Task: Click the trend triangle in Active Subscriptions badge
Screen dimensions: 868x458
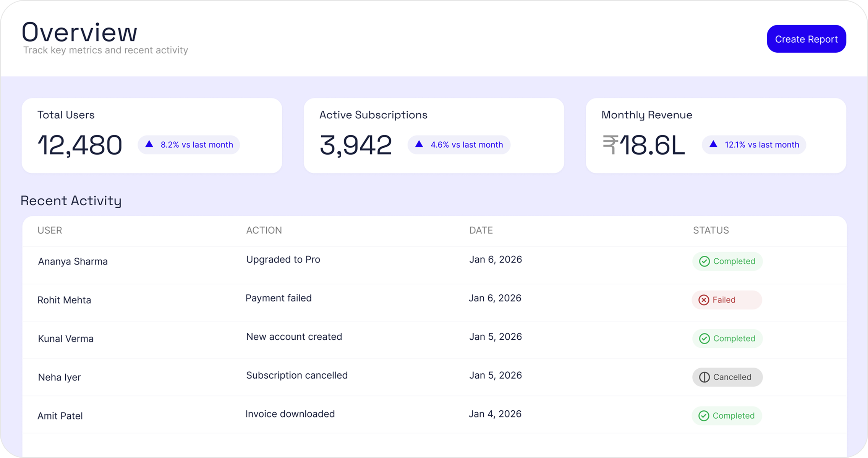Action: [x=419, y=145]
